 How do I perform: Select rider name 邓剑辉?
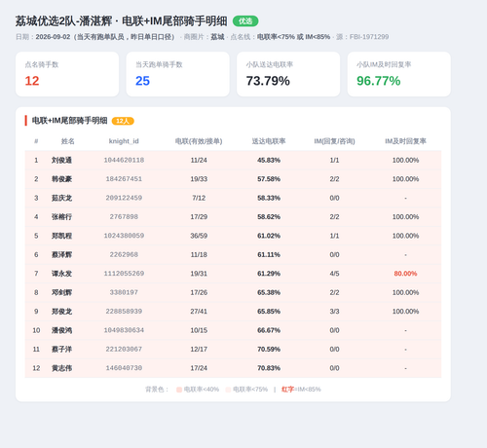pos(61,292)
